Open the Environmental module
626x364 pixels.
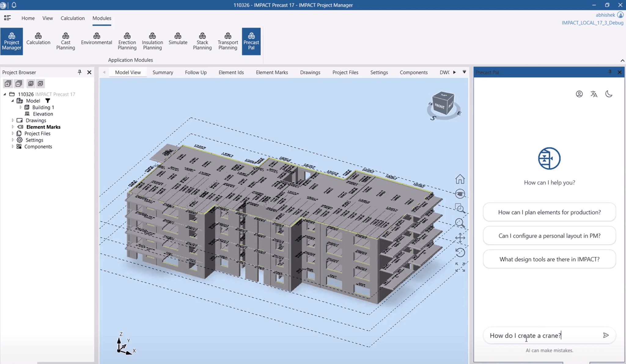[97, 39]
